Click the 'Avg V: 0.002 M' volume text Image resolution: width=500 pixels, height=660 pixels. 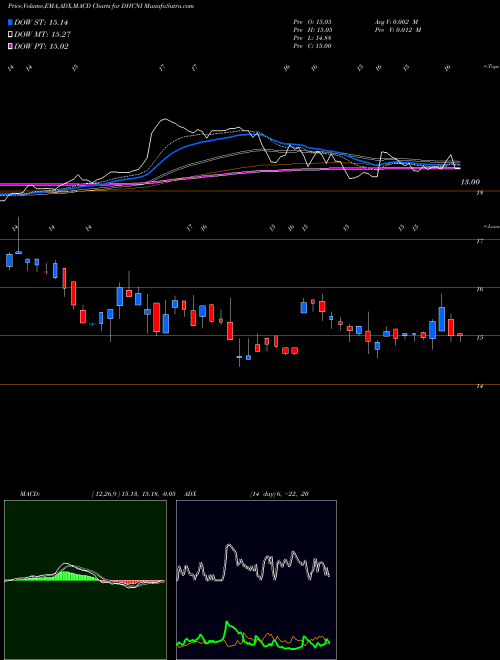tap(396, 22)
